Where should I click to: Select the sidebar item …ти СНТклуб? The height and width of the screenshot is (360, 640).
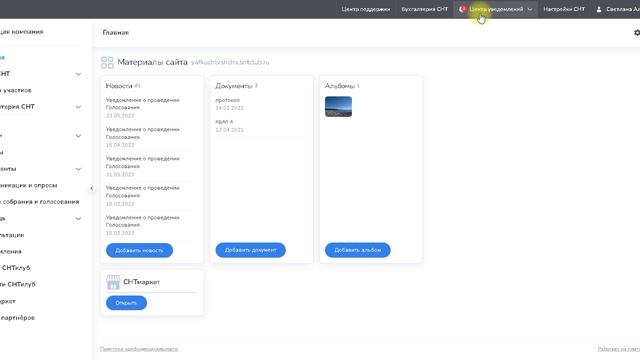18,284
